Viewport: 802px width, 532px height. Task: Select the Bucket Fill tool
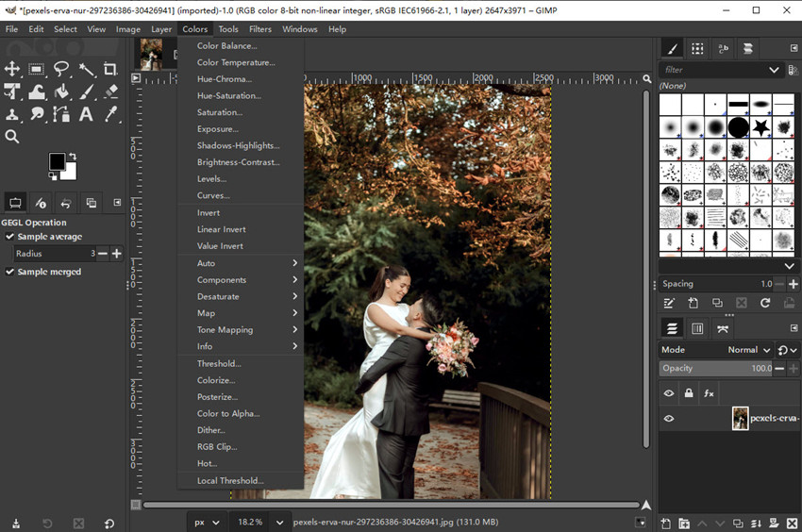[x=61, y=91]
